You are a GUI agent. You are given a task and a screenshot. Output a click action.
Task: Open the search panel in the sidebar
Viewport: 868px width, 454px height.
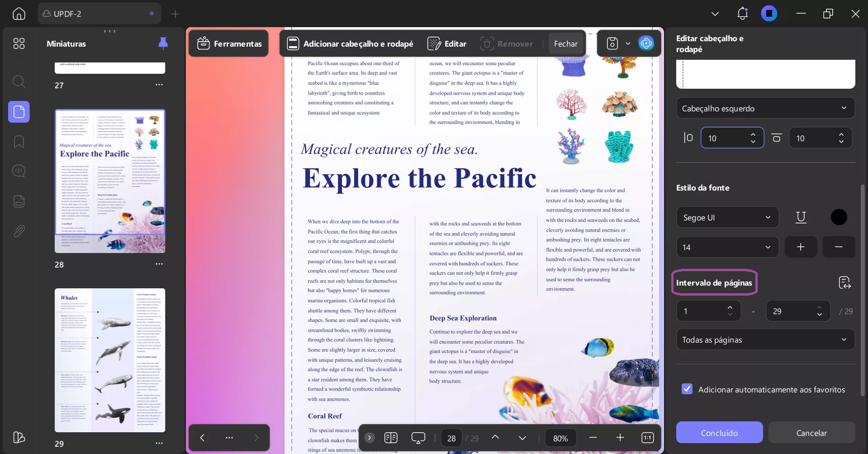pyautogui.click(x=19, y=81)
